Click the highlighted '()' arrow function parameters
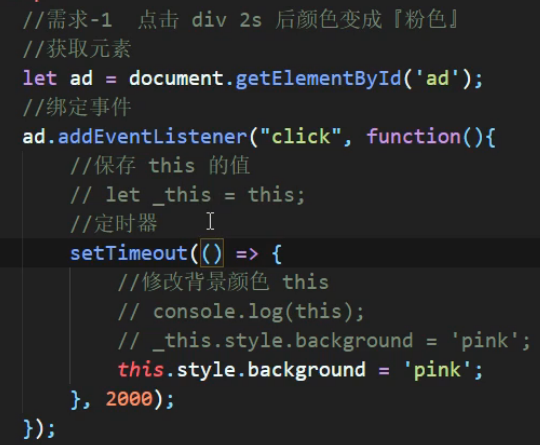Image resolution: width=540 pixels, height=445 pixels. point(212,253)
